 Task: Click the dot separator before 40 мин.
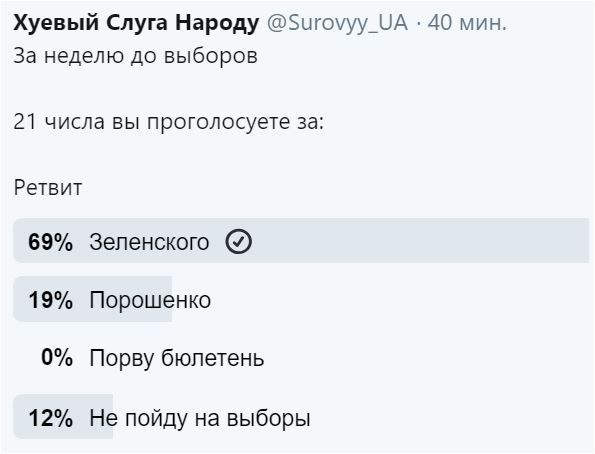click(418, 24)
